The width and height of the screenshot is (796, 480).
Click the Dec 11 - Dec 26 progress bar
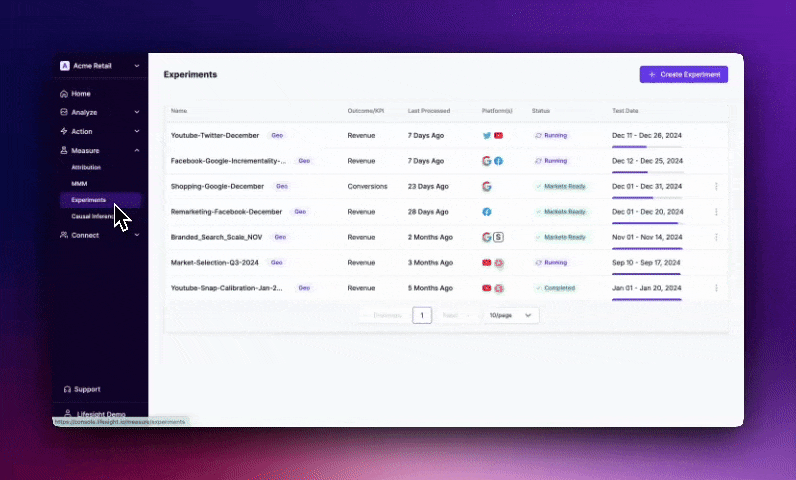click(x=647, y=147)
